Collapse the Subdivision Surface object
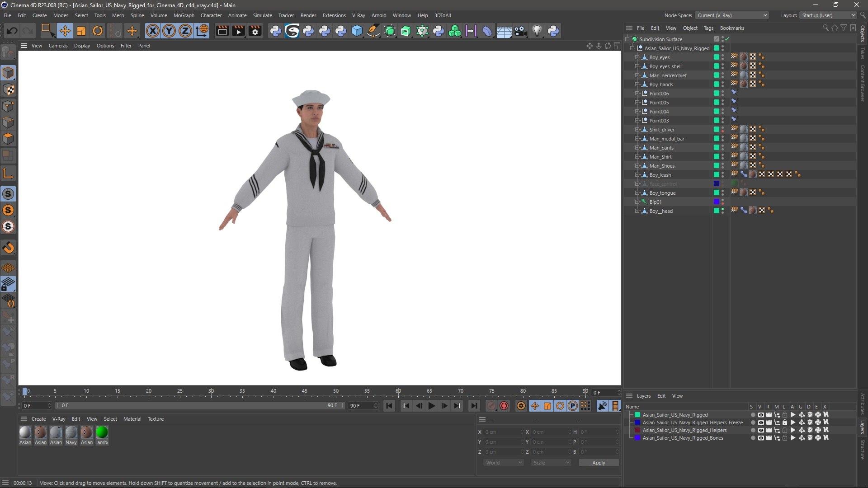Viewport: 868px width, 488px height. tap(627, 39)
